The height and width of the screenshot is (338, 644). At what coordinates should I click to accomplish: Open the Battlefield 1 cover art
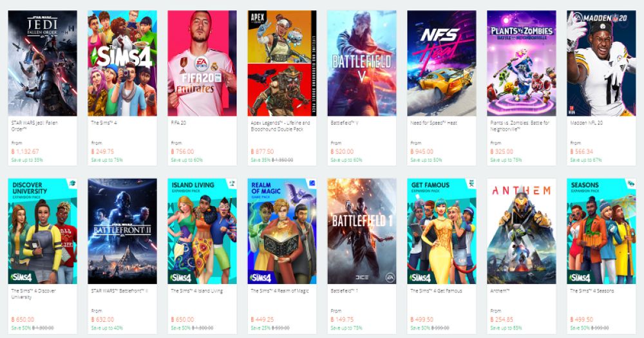click(x=362, y=231)
